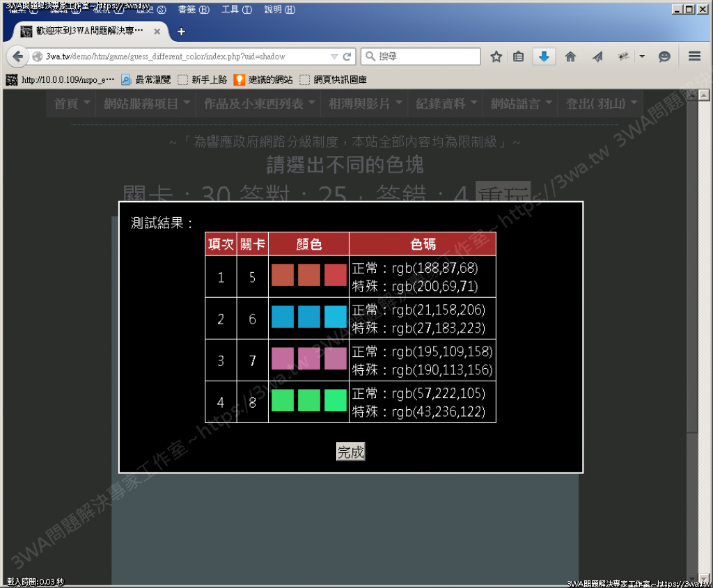
Task: Go to the Firefox home page icon
Action: 570,57
